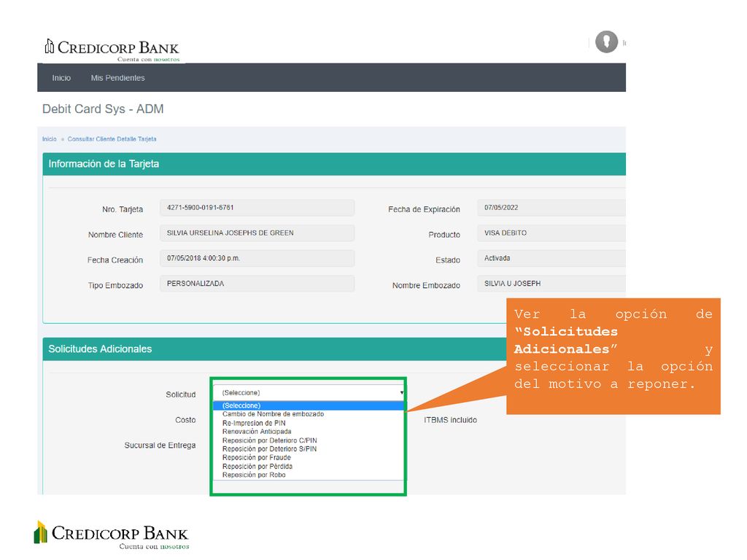Click the Fecha Creación field 07/05/2018
Viewport: 747px width, 560px height.
258,258
